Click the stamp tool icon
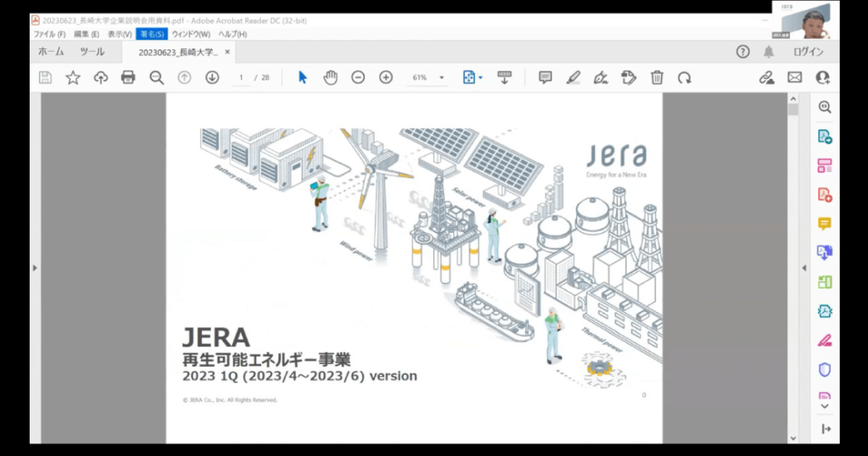Screen dimensions: 868x456 (629, 77)
